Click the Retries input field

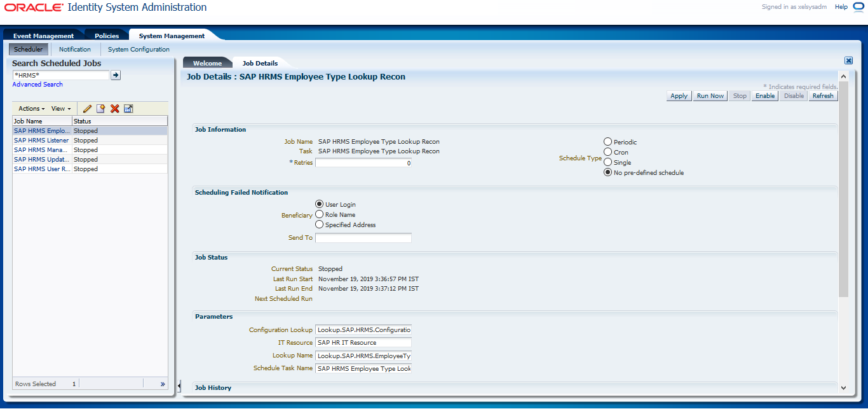tap(363, 163)
